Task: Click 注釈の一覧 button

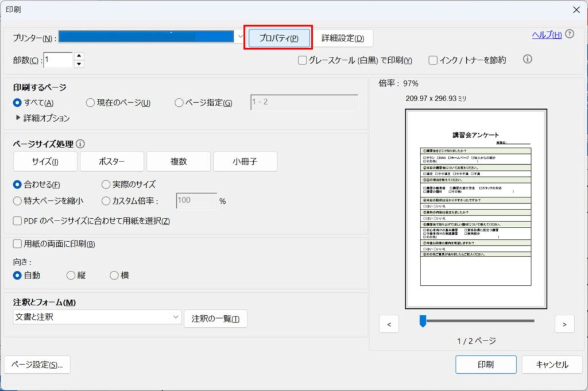Action: 216,319
